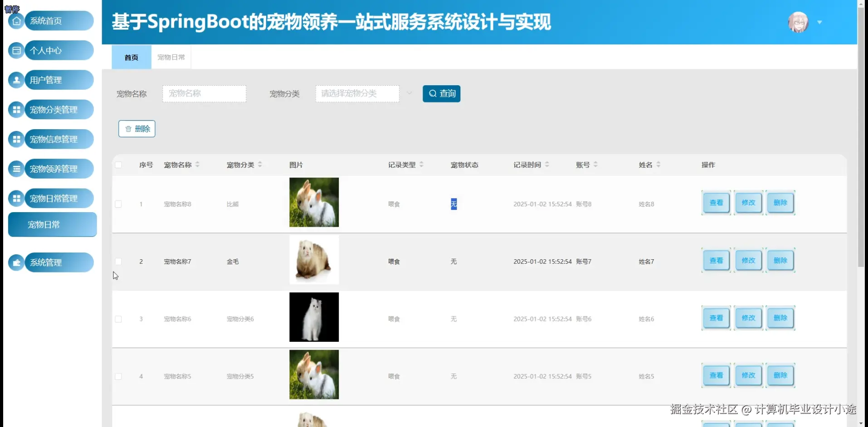Click the batch 删除 button above table
The image size is (868, 427).
(137, 129)
